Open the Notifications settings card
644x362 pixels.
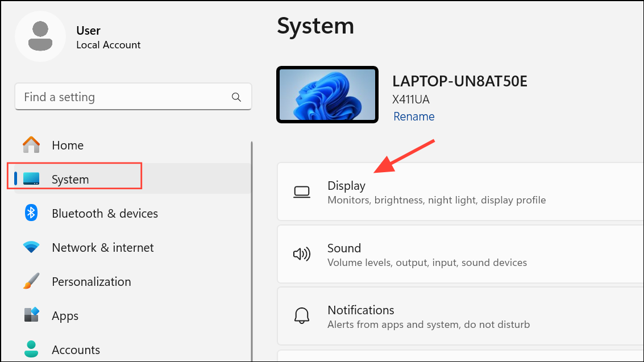click(460, 316)
